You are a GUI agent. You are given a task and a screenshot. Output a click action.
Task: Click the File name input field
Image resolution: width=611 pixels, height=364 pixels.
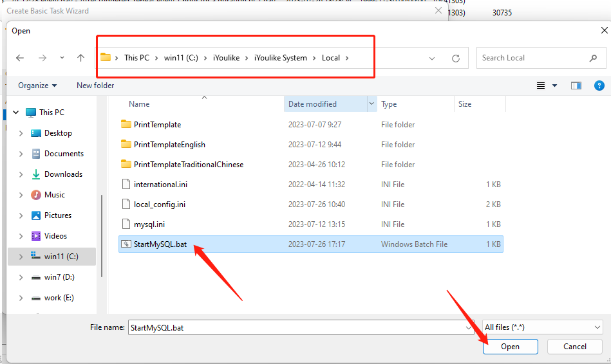(x=296, y=327)
